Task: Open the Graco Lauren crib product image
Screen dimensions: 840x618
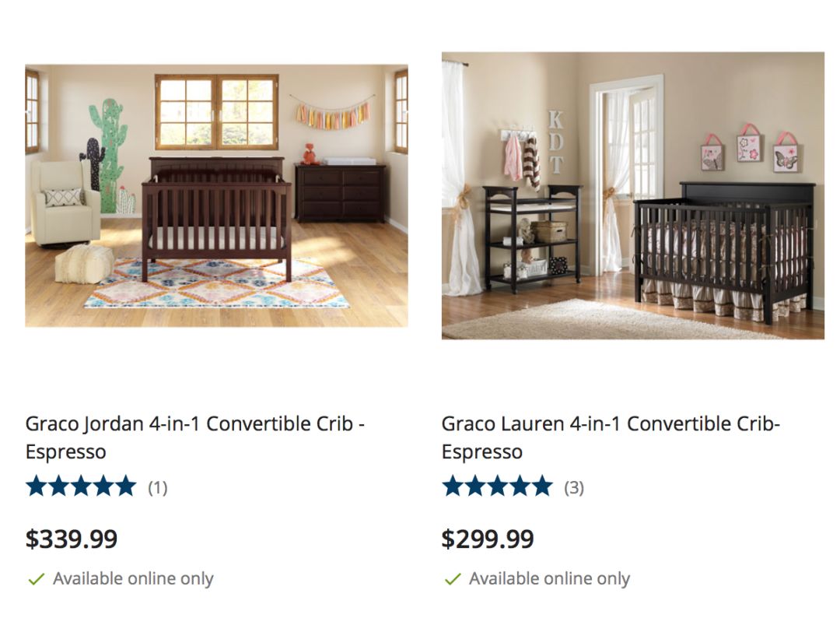Action: coord(632,195)
